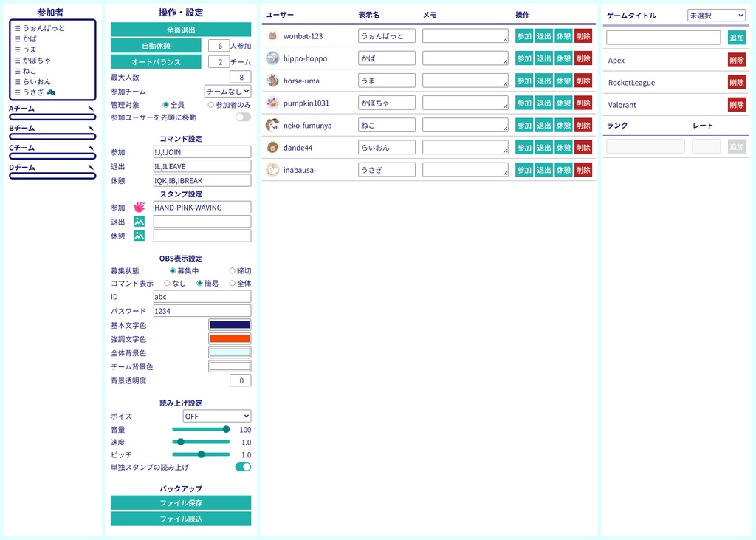Set 募集状態 to 締切
Screen dimensions: 756x540
(x=233, y=270)
